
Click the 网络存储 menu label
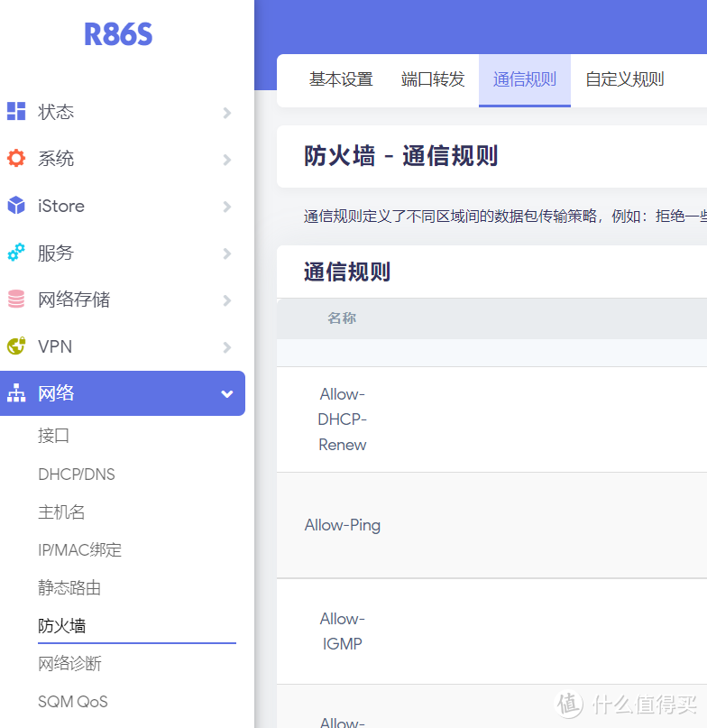click(x=74, y=299)
